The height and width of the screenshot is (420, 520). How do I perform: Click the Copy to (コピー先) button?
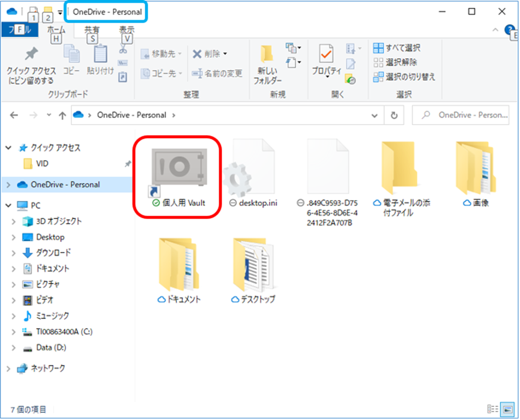(x=161, y=73)
